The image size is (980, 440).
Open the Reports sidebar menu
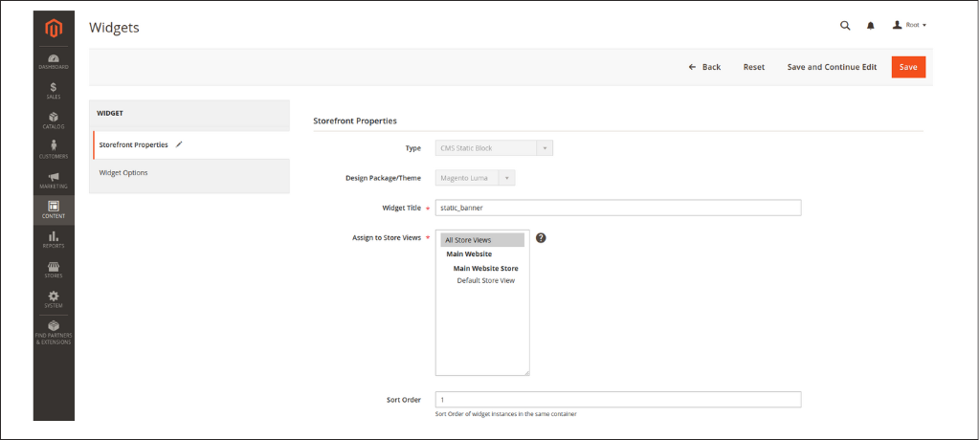[x=54, y=239]
